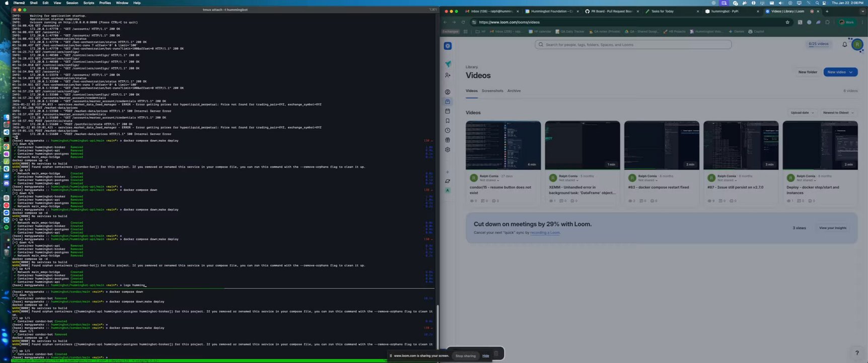Open the green A space icon in Loom sidebar
868x363 pixels.
coord(448,191)
